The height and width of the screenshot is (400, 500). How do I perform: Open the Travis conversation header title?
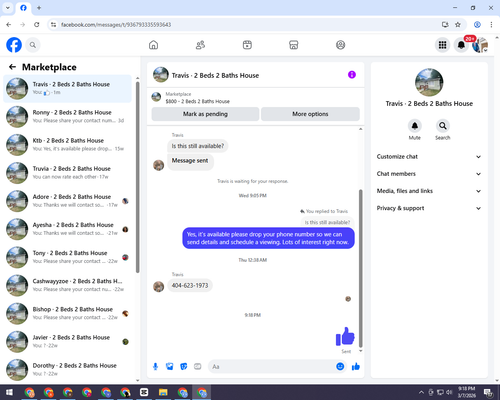[x=215, y=75]
